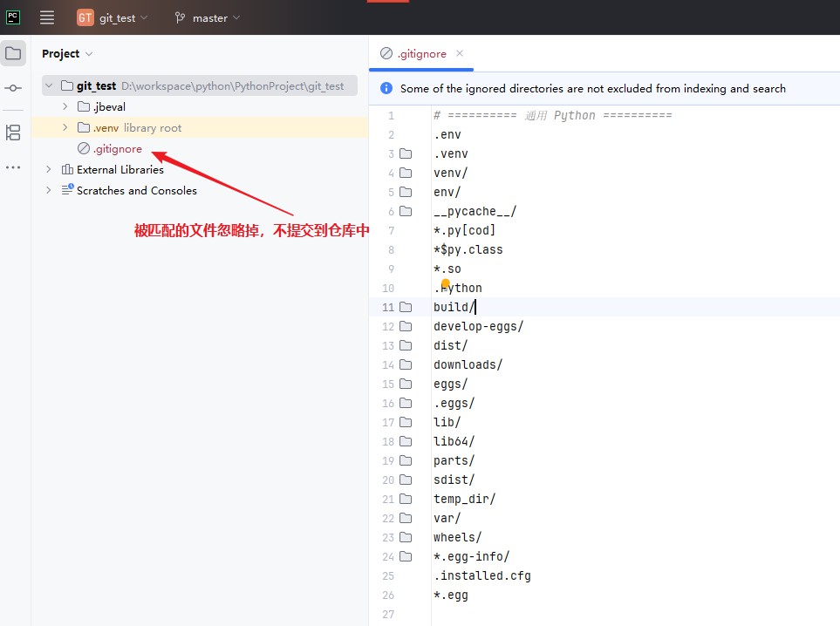Open the Commit tool window icon
840x626 pixels.
[13, 88]
